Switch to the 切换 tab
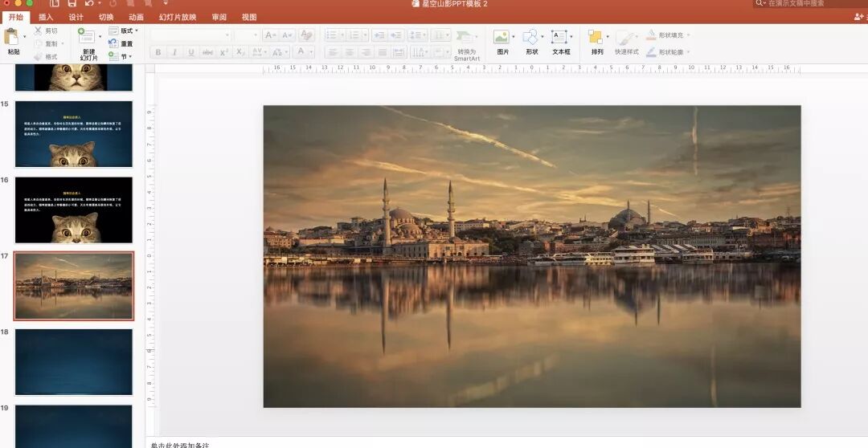 (106, 17)
